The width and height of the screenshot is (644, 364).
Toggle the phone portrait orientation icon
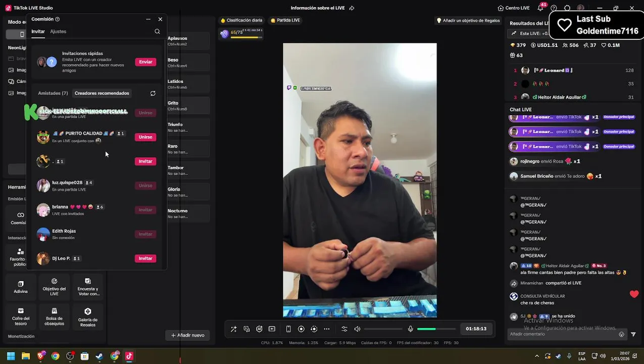[288, 329]
